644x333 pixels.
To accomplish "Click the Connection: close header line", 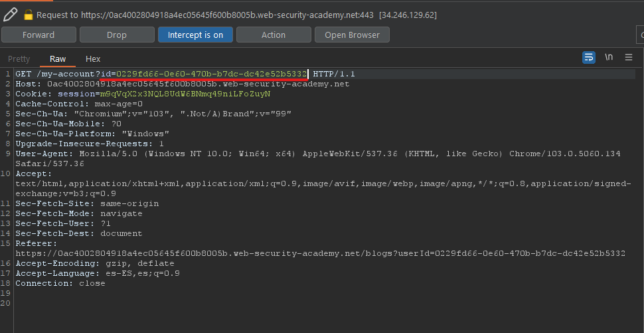I will pos(60,283).
